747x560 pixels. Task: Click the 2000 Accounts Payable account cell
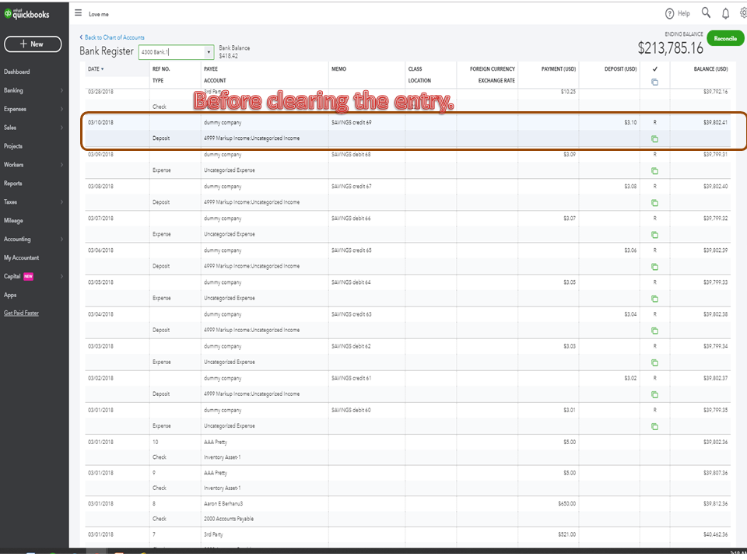coord(229,519)
